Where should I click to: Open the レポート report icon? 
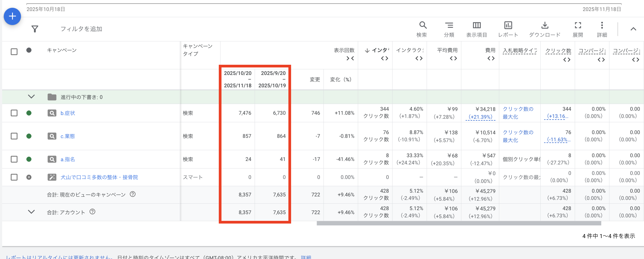pyautogui.click(x=508, y=29)
